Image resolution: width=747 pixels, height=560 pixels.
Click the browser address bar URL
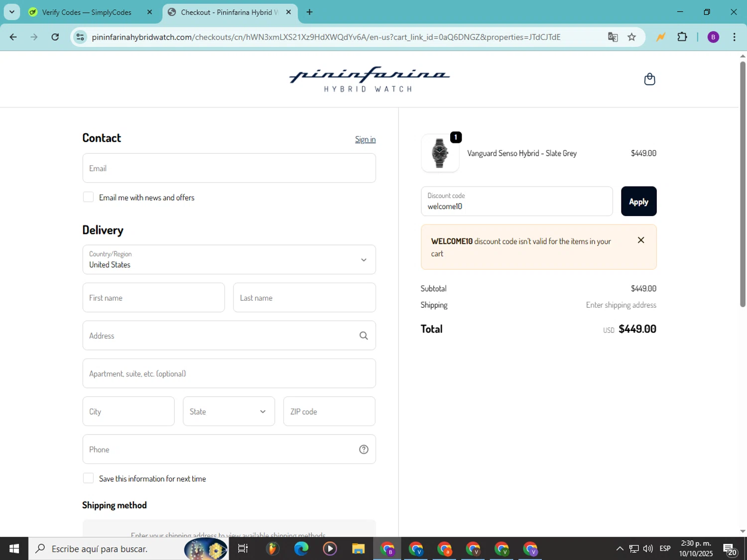(x=326, y=37)
